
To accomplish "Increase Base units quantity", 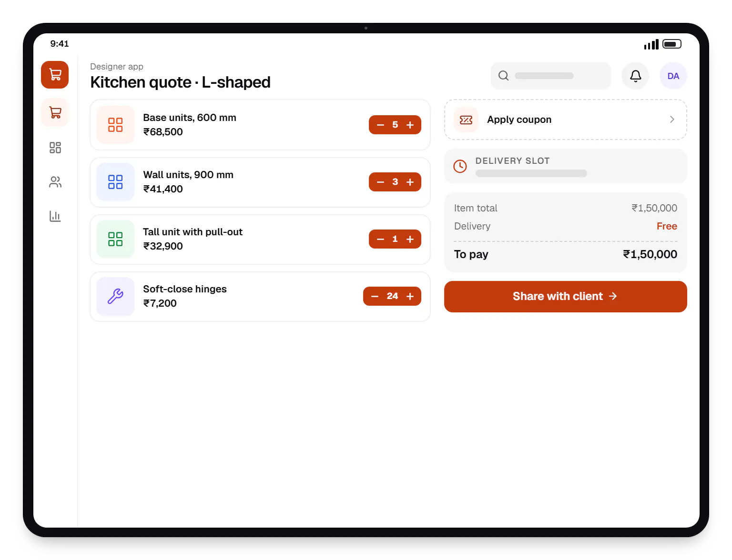I will [410, 125].
